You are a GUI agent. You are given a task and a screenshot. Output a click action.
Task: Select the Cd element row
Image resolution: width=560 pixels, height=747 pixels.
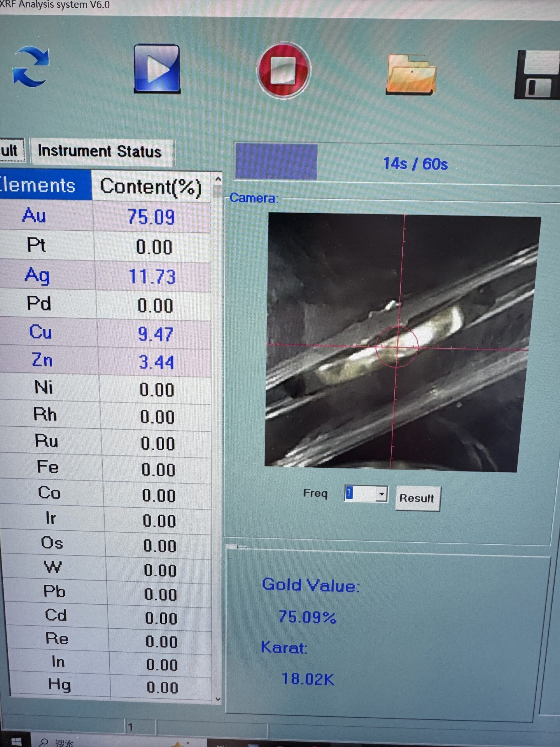108,616
